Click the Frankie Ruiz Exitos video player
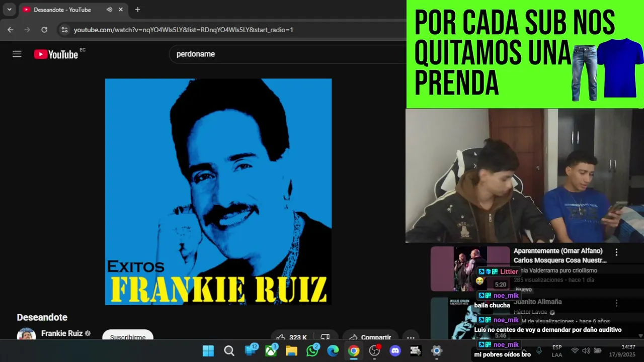The height and width of the screenshot is (362, 644). (218, 192)
